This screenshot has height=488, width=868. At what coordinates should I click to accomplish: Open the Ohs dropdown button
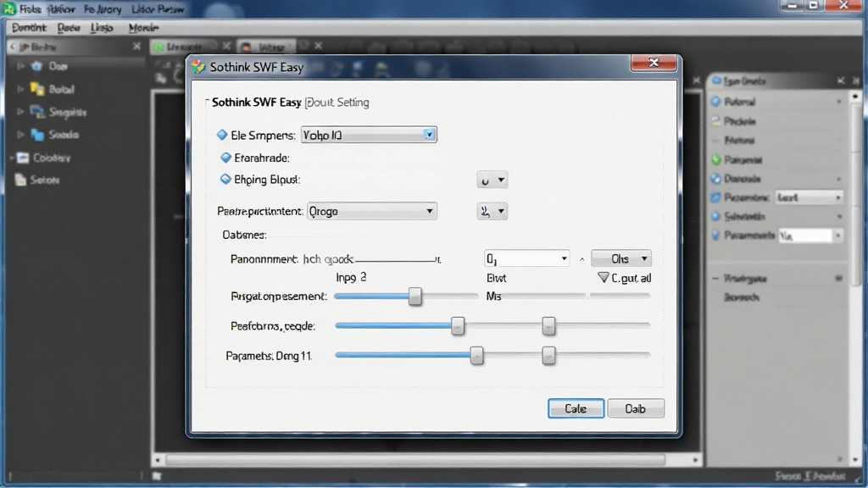point(621,258)
